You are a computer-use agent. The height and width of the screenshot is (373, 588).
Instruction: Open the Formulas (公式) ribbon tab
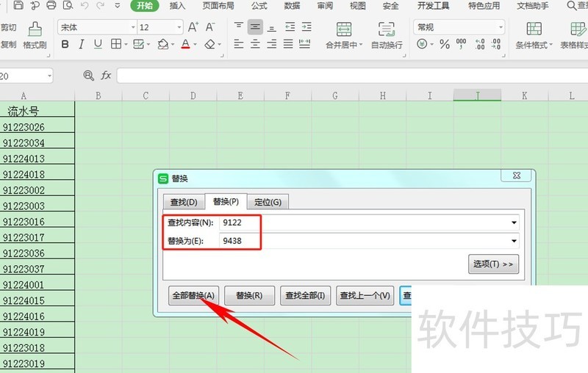(259, 6)
